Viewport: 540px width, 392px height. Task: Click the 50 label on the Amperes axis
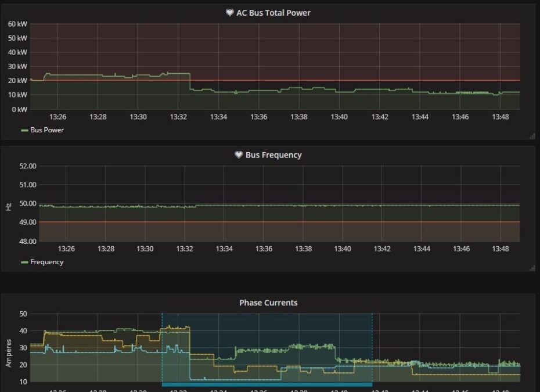tap(23, 314)
